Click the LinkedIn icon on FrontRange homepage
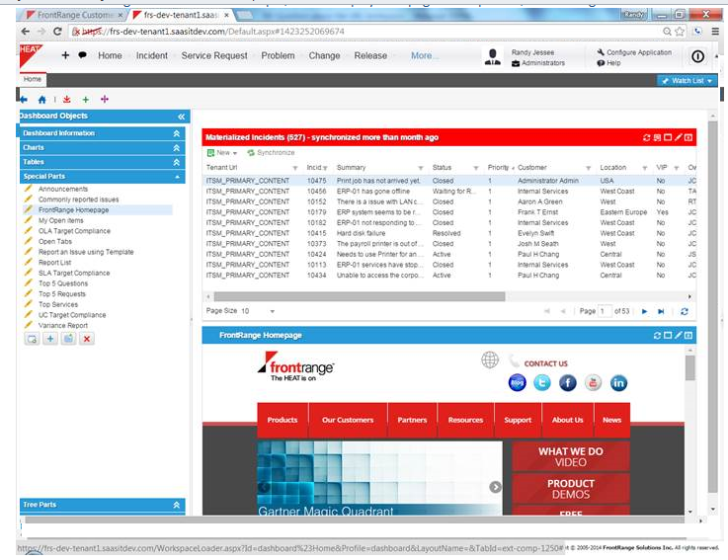This screenshot has width=728, height=560. 618,383
